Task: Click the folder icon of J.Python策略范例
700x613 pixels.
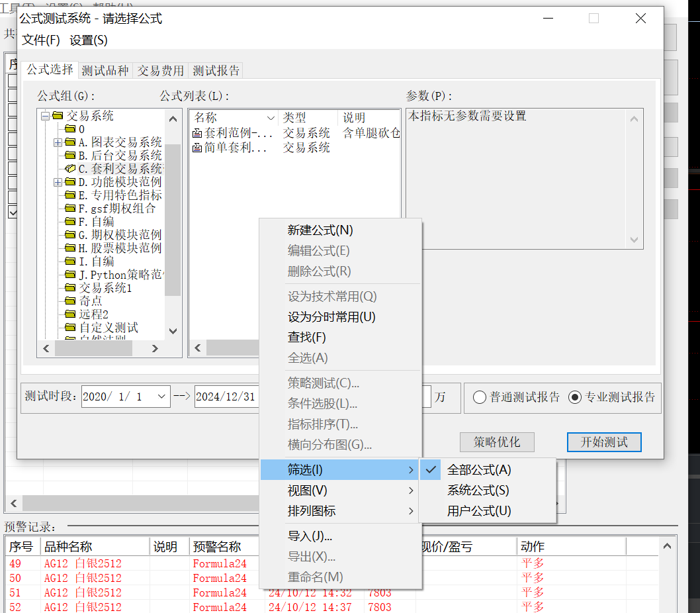Action: (x=70, y=274)
